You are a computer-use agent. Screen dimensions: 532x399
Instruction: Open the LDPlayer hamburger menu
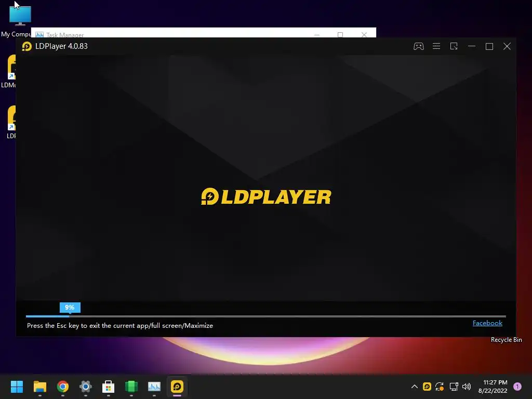[436, 46]
